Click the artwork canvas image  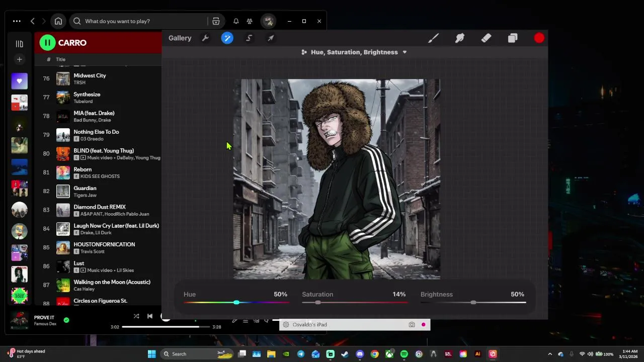337,179
